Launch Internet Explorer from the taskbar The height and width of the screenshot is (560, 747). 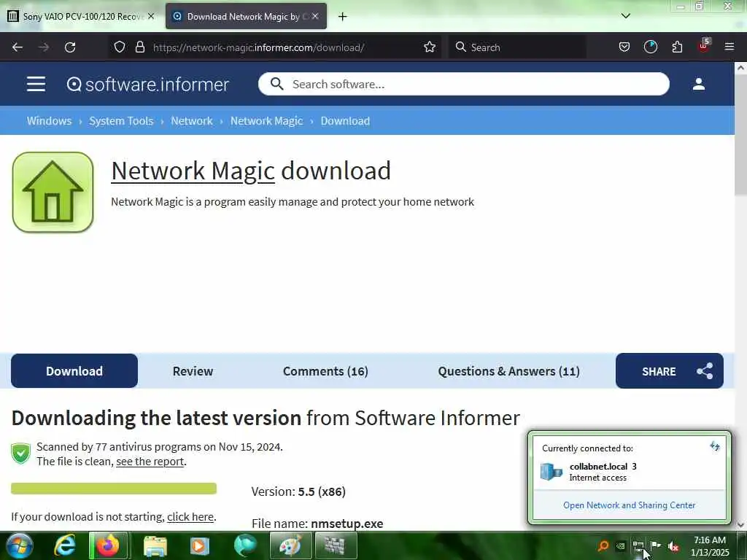64,545
